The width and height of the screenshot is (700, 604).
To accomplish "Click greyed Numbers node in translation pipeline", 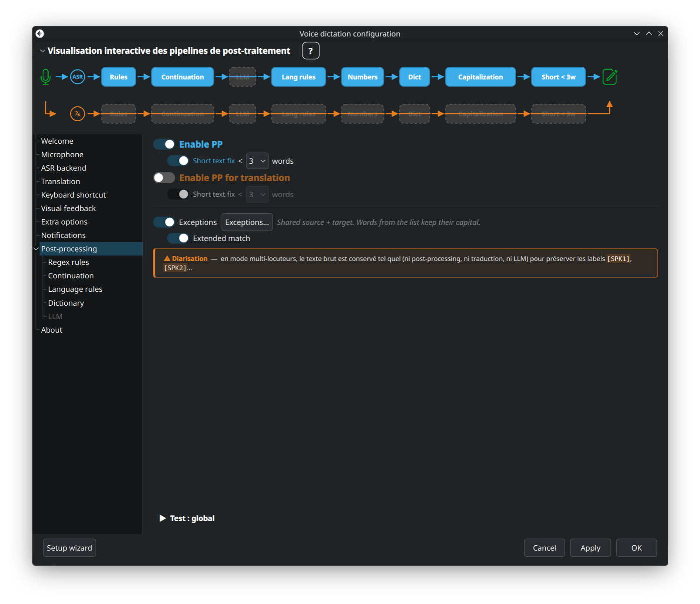I will 362,114.
